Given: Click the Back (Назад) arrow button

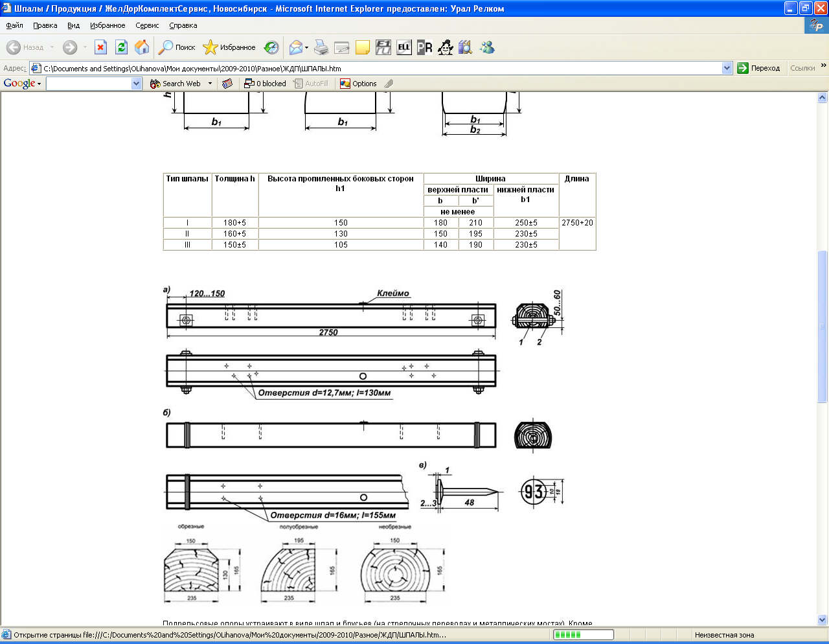Looking at the screenshot, I should click(x=25, y=47).
